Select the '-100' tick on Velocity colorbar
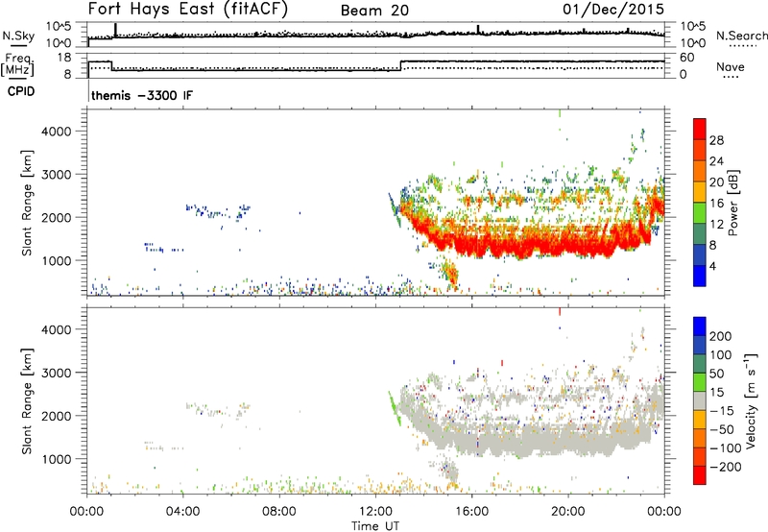The height and width of the screenshot is (532, 768). 726,448
